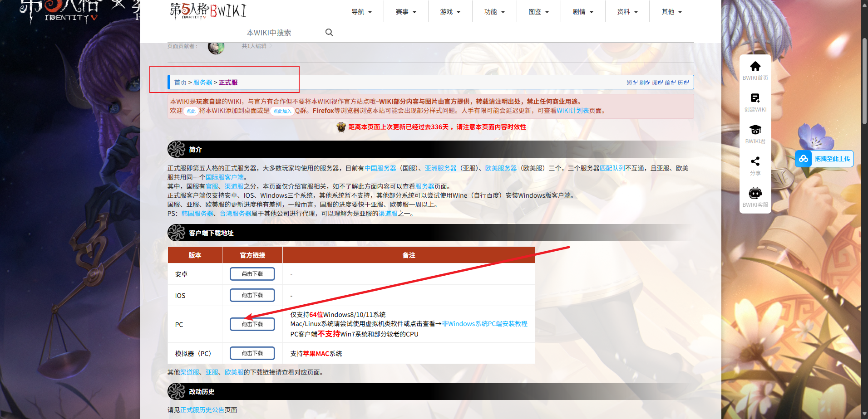The height and width of the screenshot is (419, 868).
Task: Click the 版本 table header
Action: click(x=195, y=255)
